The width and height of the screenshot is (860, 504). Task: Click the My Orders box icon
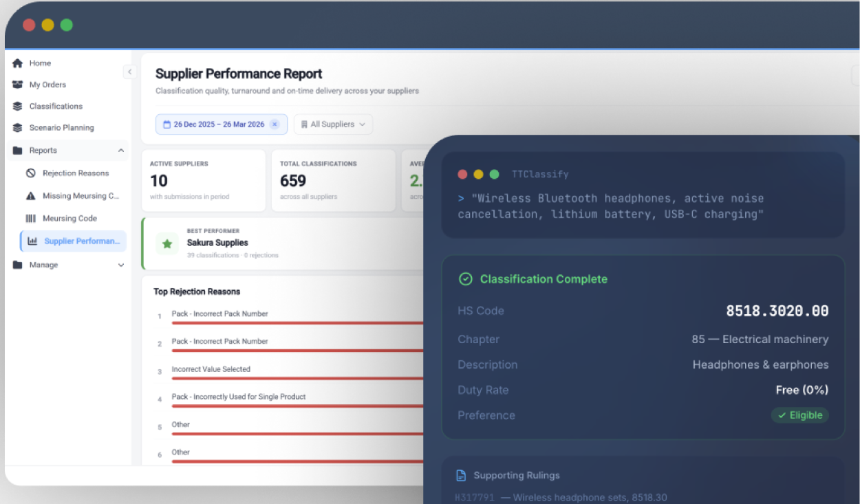point(18,85)
